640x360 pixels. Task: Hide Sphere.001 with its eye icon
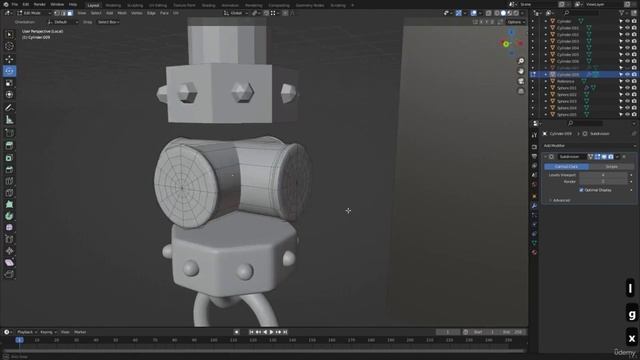click(627, 88)
